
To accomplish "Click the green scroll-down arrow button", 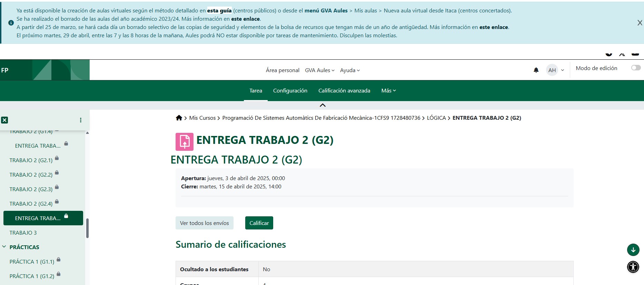I will click(x=633, y=249).
